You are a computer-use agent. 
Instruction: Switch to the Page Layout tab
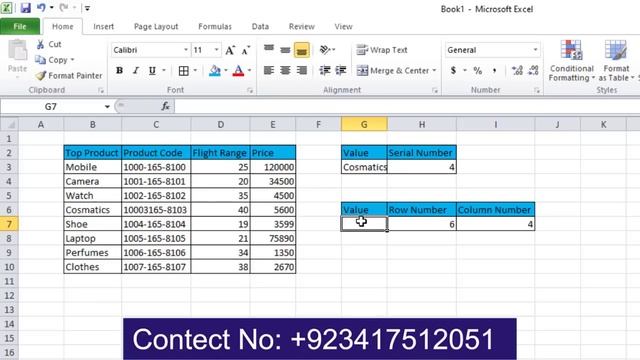tap(156, 27)
